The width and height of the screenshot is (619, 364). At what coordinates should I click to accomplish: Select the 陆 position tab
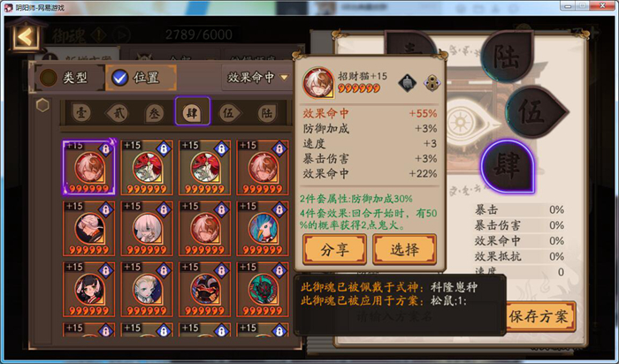267,113
